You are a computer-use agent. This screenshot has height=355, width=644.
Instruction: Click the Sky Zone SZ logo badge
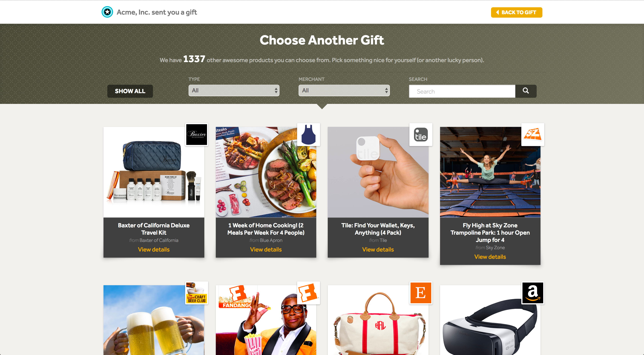click(533, 135)
